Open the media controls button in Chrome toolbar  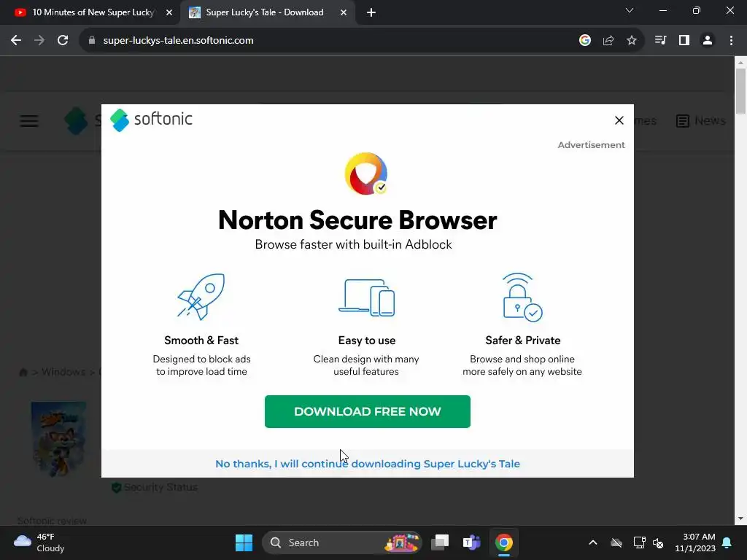point(660,41)
